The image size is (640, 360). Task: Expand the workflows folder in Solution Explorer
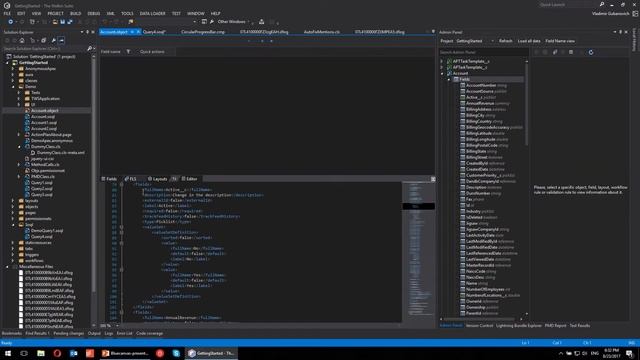pos(13,260)
